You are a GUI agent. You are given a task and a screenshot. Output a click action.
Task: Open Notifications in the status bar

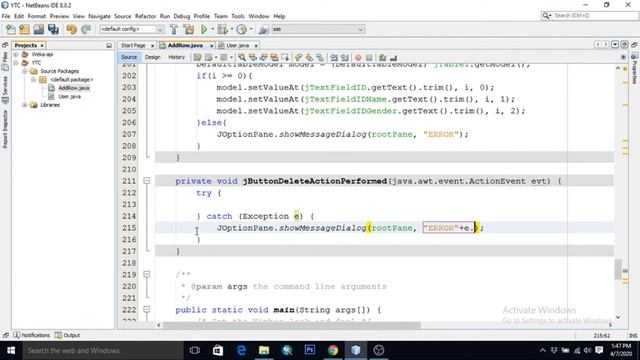31,335
